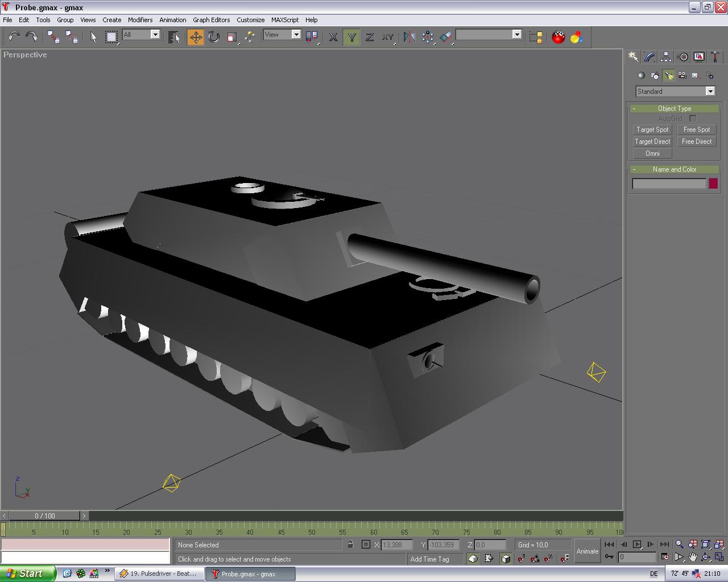Screen dimensions: 728x582
Task: Open the Hierarchy command panel tab
Action: [666, 57]
